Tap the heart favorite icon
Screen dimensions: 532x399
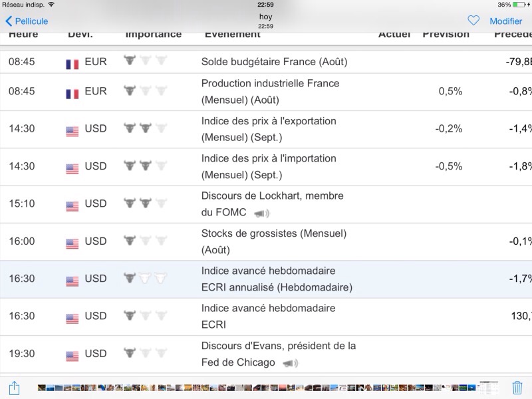pyautogui.click(x=473, y=21)
